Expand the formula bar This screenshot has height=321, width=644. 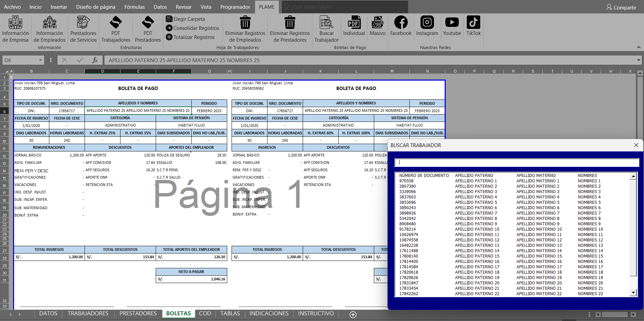coord(638,60)
